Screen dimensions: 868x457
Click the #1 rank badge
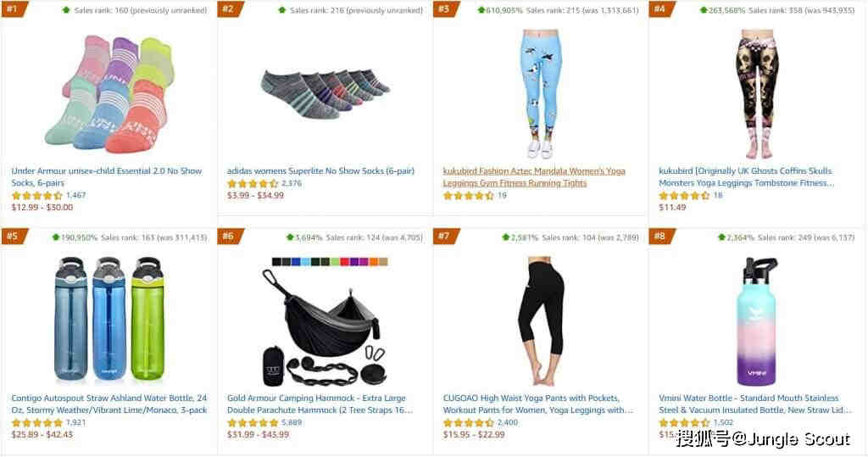(14, 8)
